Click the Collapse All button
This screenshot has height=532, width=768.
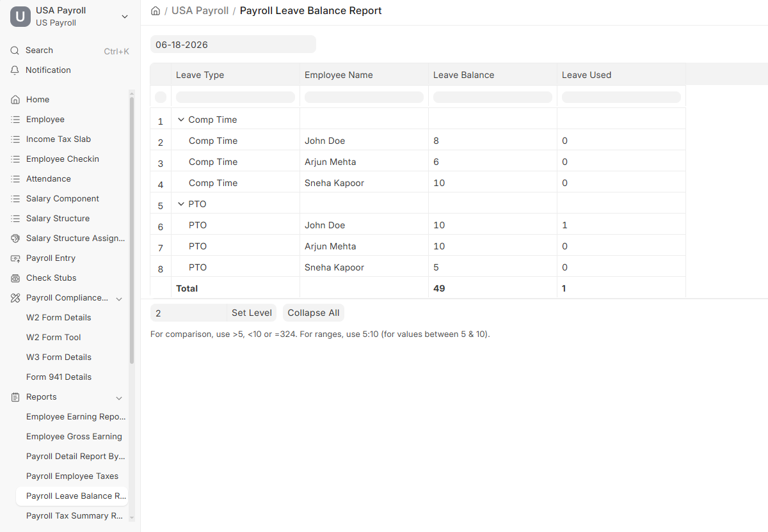point(314,313)
